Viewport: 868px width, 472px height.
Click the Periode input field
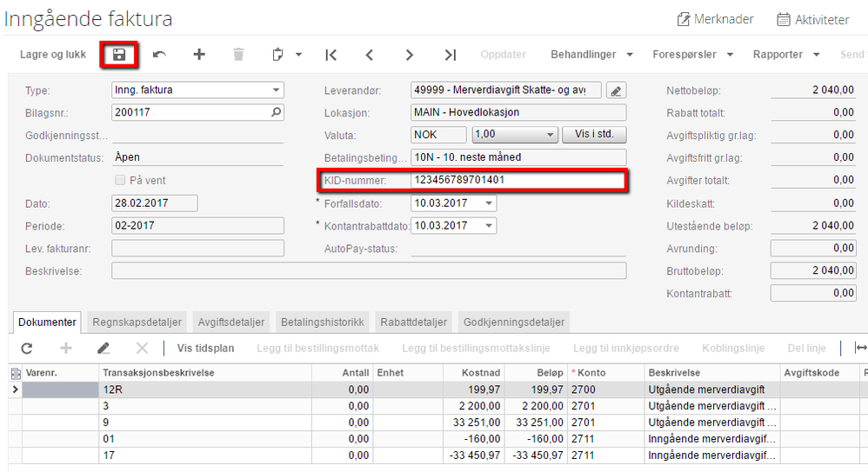pos(197,226)
